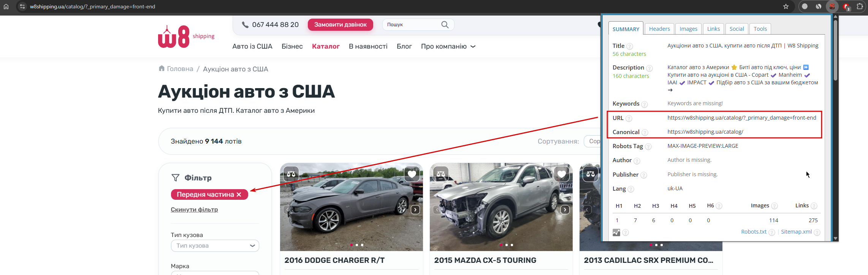The image size is (868, 275).
Task: Show previous photo of Mazda CX-5
Action: pos(437,210)
